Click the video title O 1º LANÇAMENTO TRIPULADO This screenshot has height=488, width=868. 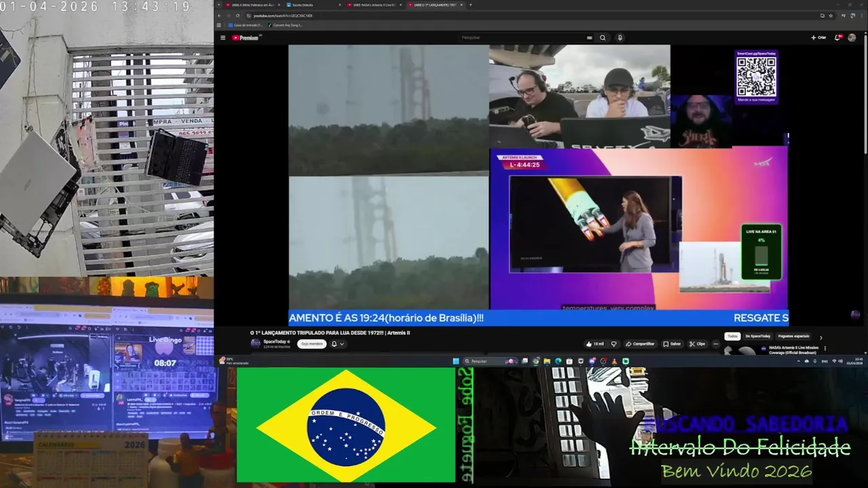point(330,333)
